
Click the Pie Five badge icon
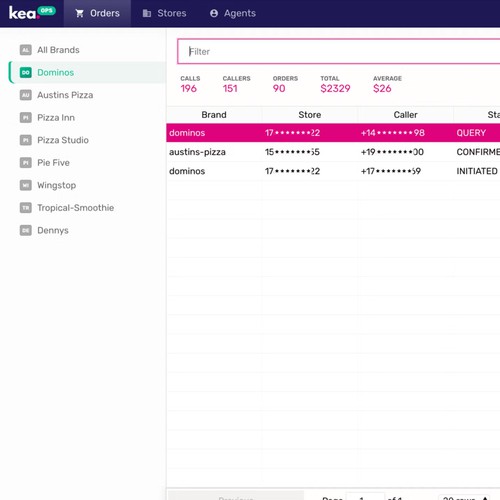[x=26, y=163]
